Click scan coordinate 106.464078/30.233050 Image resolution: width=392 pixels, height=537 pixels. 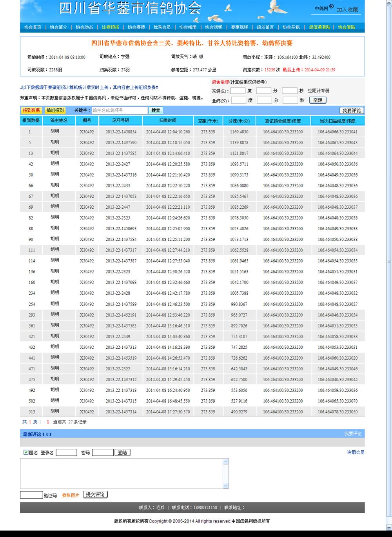tap(338, 412)
